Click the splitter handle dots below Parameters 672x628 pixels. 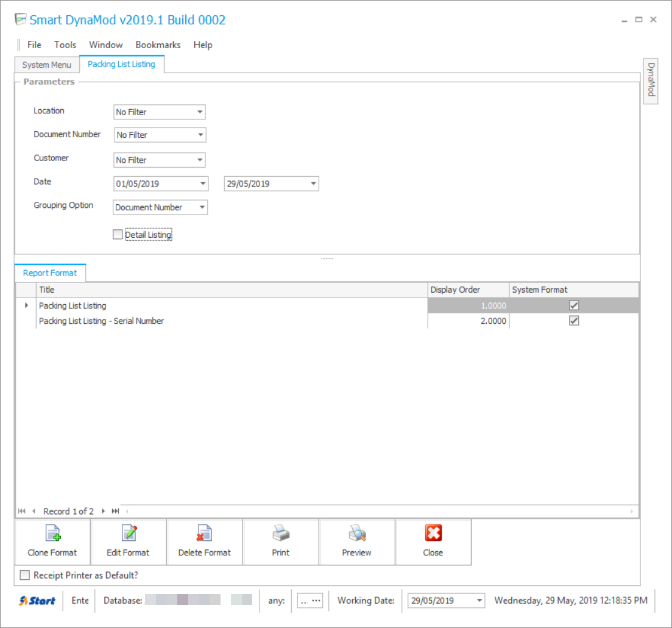point(327,259)
